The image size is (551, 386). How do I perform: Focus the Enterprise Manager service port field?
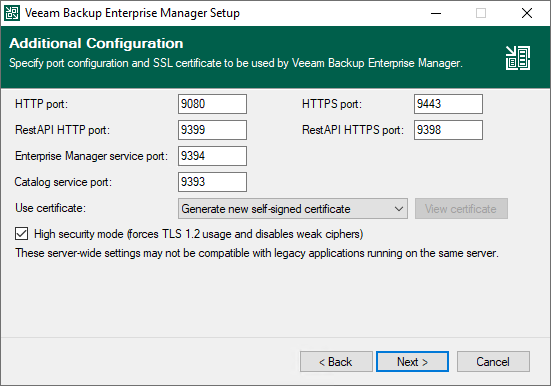(x=212, y=156)
